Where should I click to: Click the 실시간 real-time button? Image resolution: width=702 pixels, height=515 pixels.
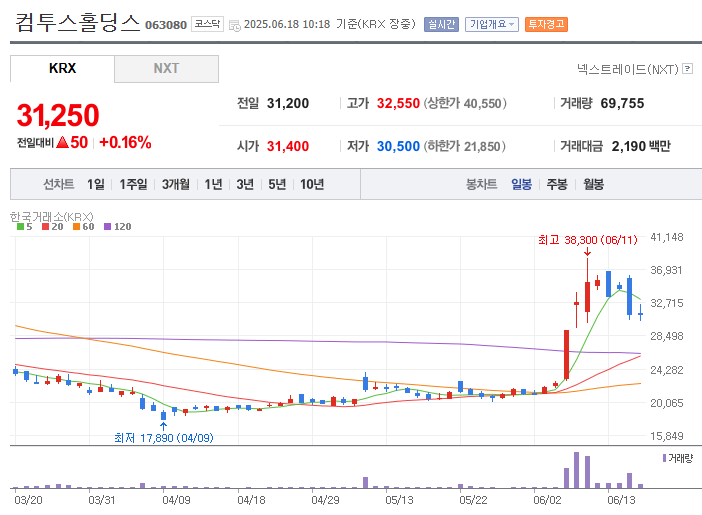(x=441, y=24)
